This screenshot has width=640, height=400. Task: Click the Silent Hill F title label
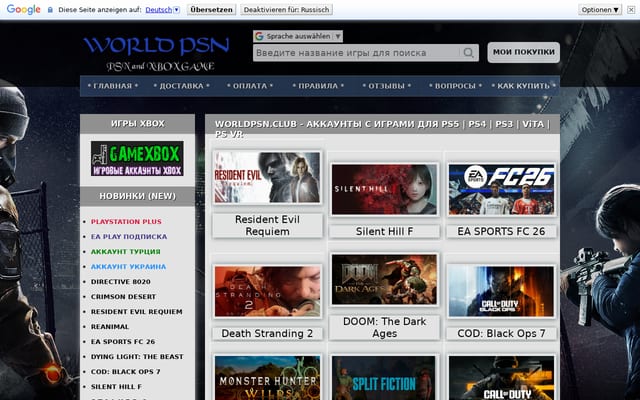384,231
